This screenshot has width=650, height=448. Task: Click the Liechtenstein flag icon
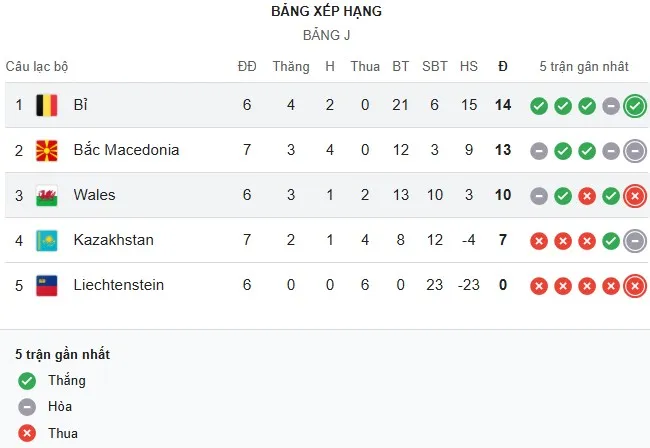[46, 285]
